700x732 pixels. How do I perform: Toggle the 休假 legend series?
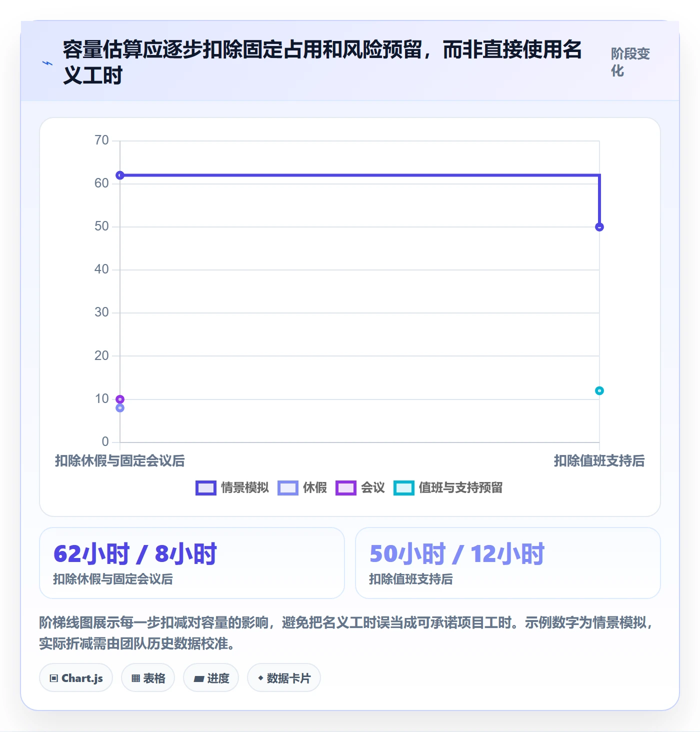302,487
